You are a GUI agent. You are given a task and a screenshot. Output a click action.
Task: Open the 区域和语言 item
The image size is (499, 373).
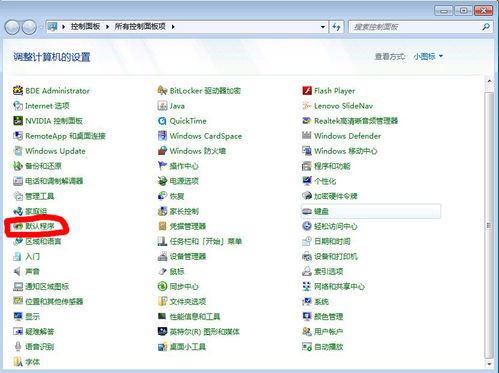[x=37, y=241]
